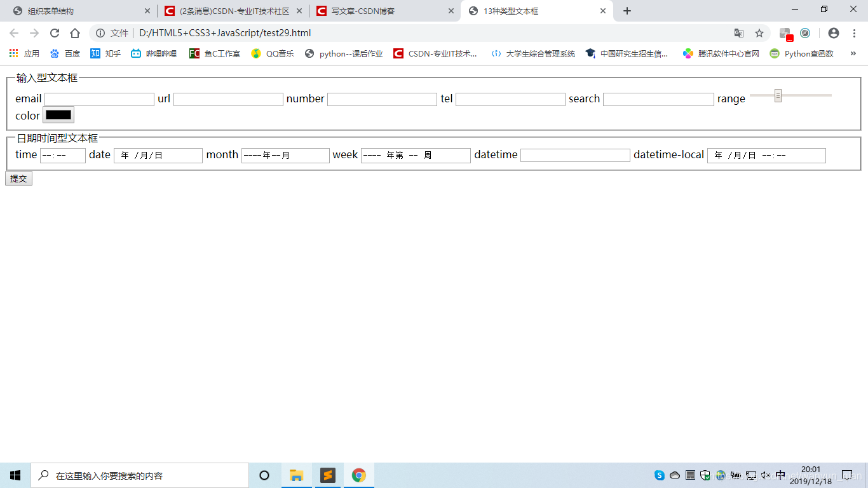Screen dimensions: 868x488
Task: Open the 中国研究生招生信息 bookmark
Action: [x=627, y=53]
